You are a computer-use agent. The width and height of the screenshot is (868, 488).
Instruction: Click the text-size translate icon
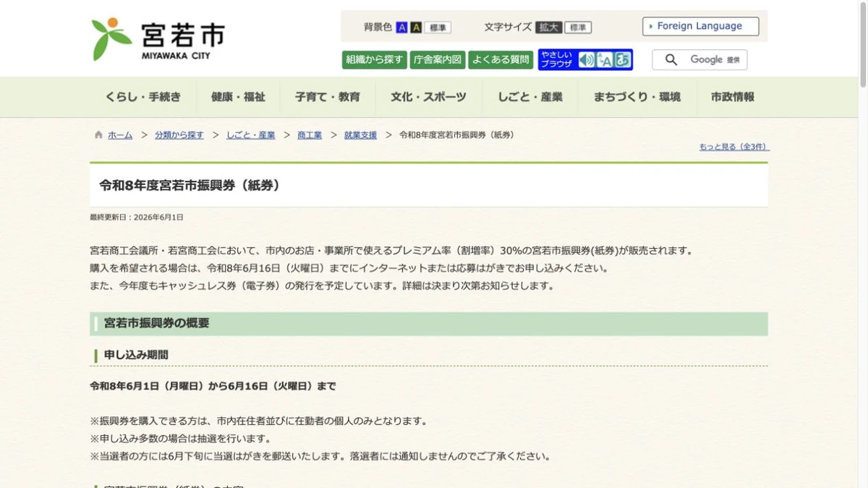coord(604,60)
